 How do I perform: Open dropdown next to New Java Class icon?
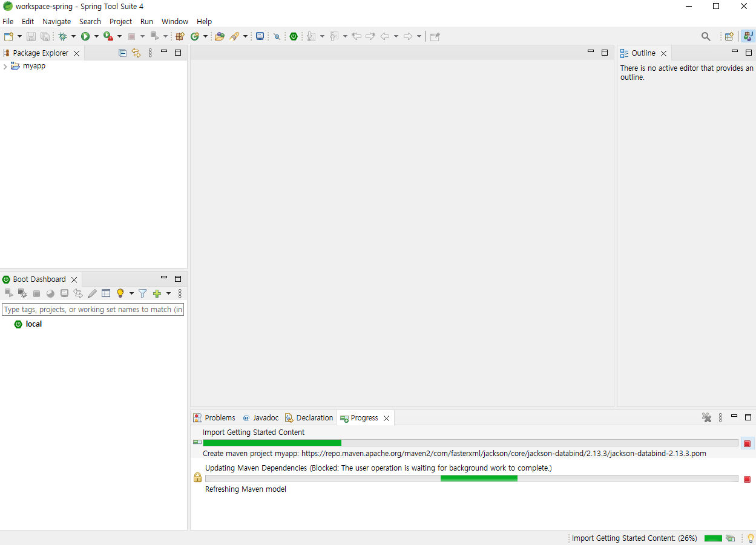pyautogui.click(x=205, y=36)
